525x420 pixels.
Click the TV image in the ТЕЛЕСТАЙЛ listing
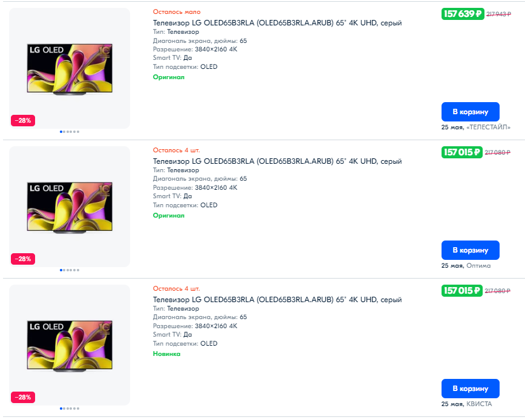[x=70, y=68]
